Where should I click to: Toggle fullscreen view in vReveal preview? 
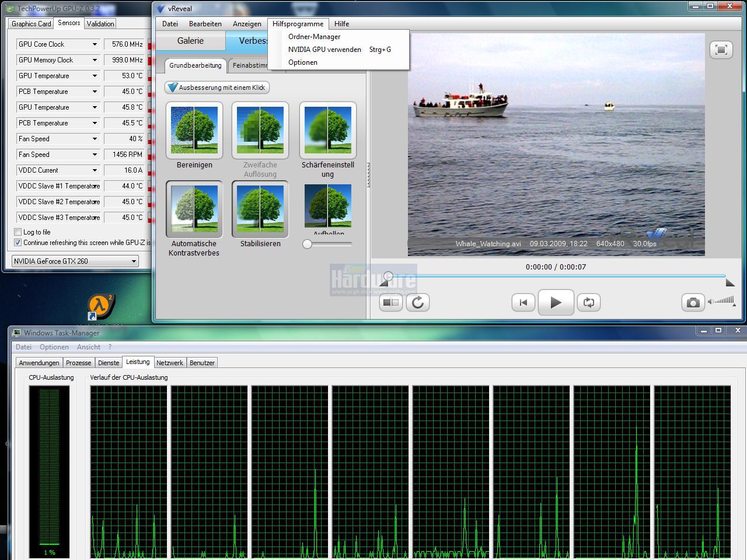click(721, 50)
